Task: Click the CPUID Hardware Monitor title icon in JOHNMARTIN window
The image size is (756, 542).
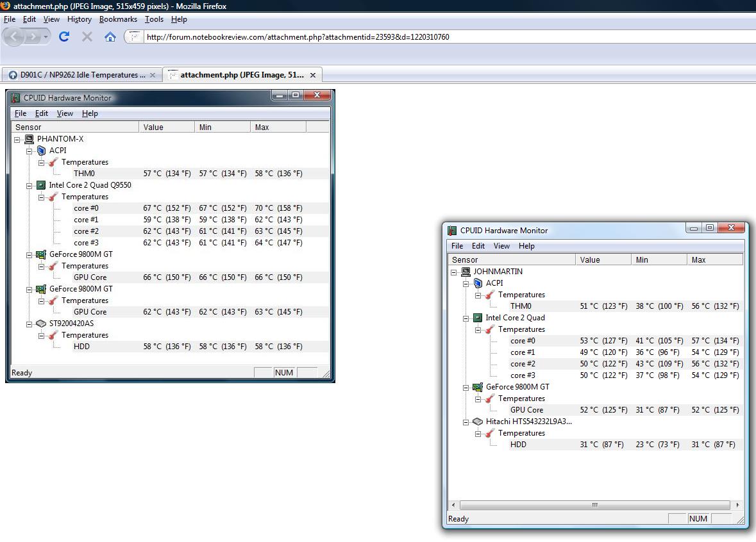Action: 452,230
